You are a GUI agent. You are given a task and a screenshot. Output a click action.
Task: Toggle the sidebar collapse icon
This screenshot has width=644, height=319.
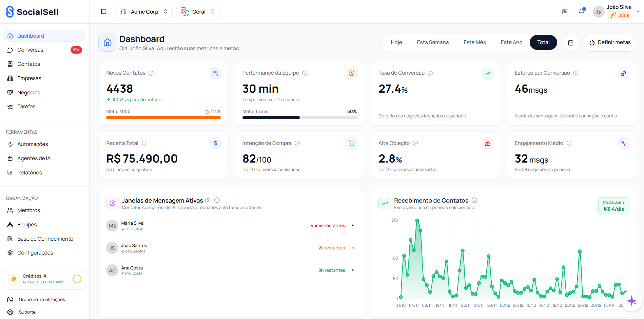(104, 12)
